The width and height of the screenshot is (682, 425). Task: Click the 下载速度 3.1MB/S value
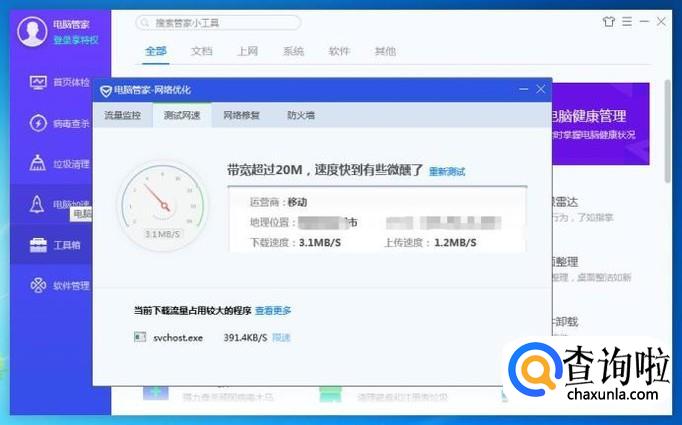pyautogui.click(x=320, y=243)
